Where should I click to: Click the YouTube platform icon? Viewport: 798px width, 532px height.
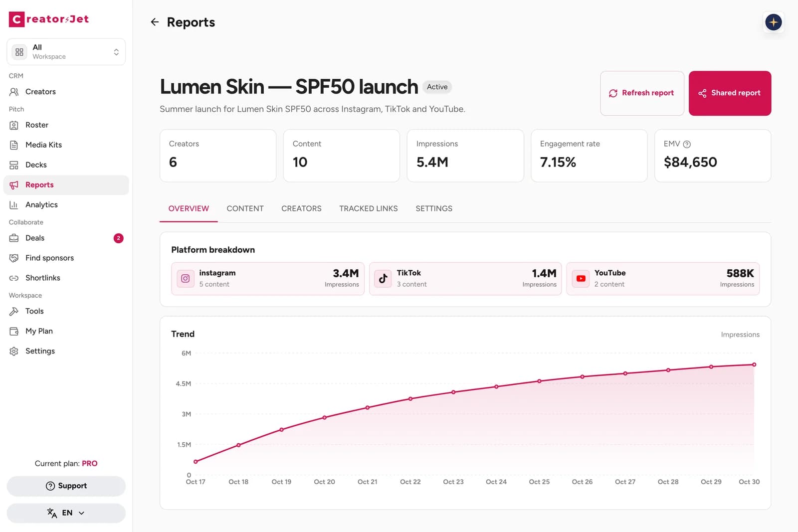(581, 279)
